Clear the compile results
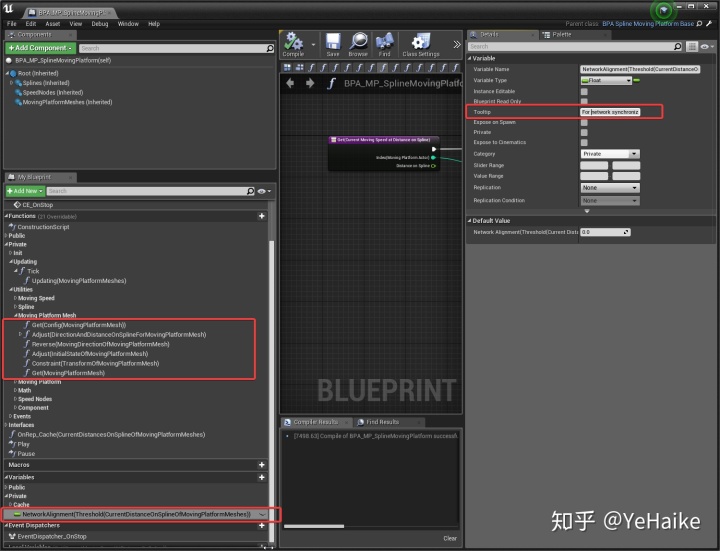Screen dimensions: 720x551 coord(450,538)
